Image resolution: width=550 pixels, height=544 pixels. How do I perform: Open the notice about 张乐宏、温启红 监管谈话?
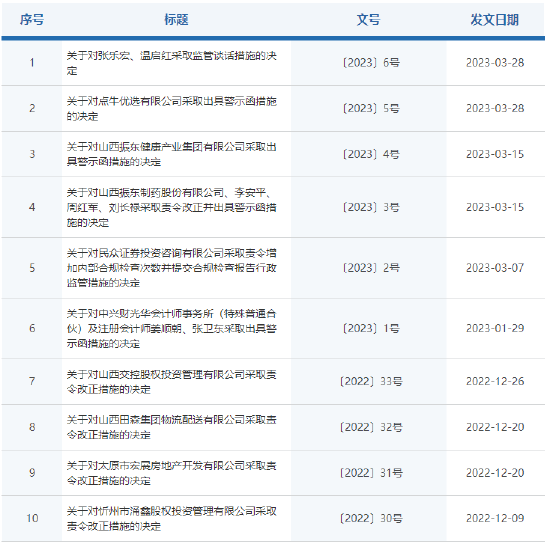[172, 63]
